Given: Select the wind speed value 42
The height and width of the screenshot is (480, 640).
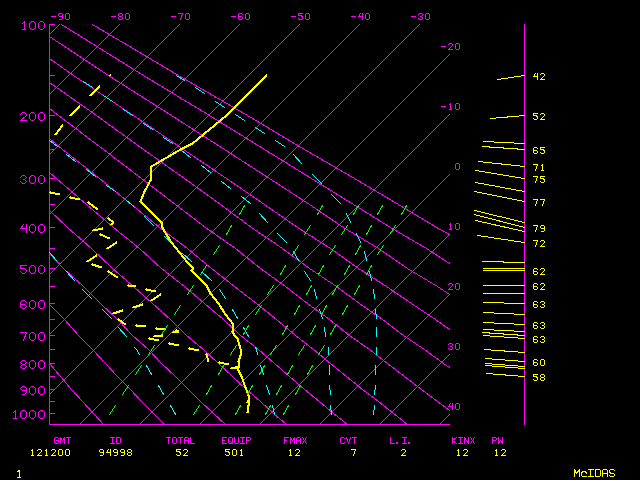Looking at the screenshot, I should click(x=538, y=77).
